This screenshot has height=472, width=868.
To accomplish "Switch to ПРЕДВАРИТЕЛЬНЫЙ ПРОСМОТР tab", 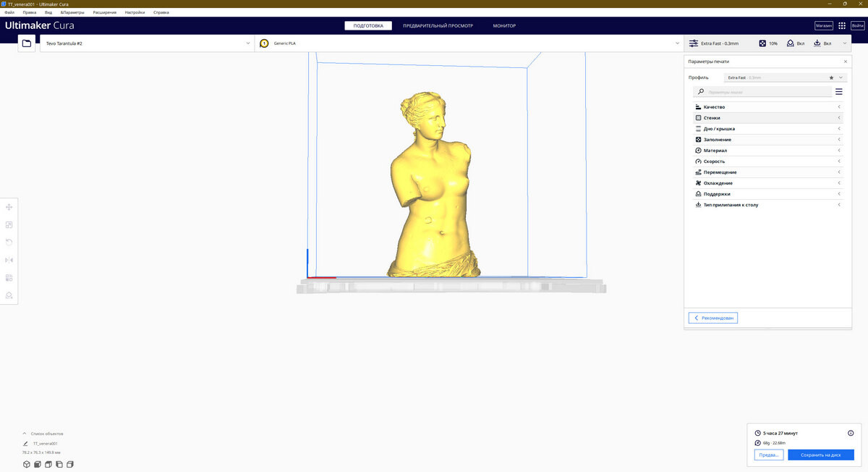I will pos(438,25).
